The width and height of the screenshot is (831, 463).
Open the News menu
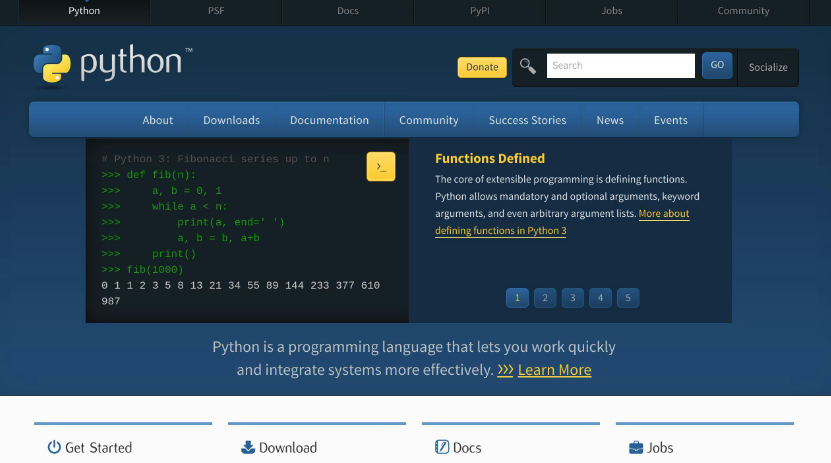[x=610, y=120]
